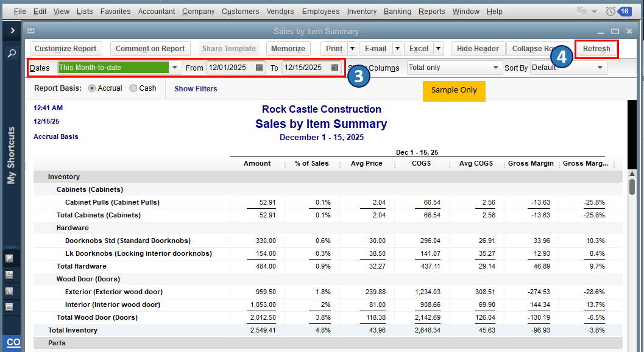Click the 'Total Wood Door (Doors)' row label
The width and height of the screenshot is (644, 352).
click(97, 317)
